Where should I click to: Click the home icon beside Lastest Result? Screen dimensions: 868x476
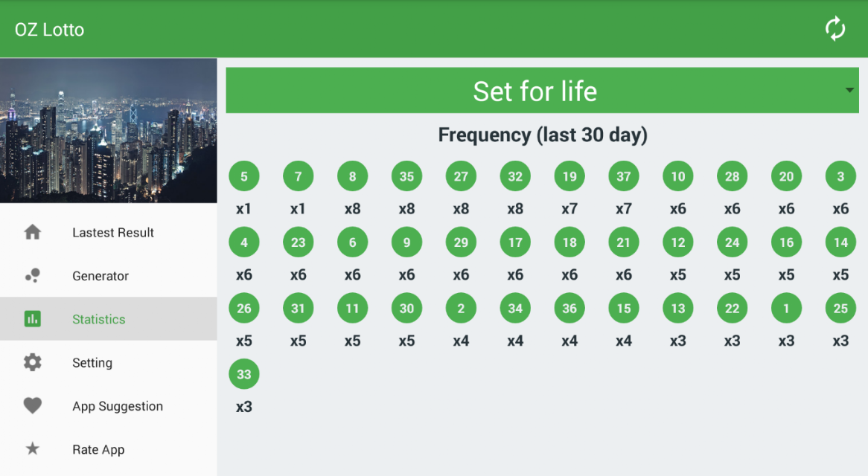[33, 232]
